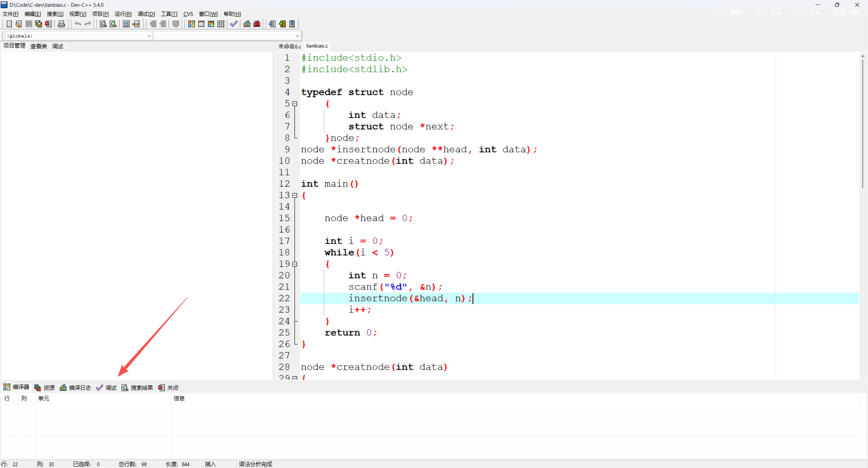Select the 调试 bottom panel tab

pyautogui.click(x=106, y=388)
